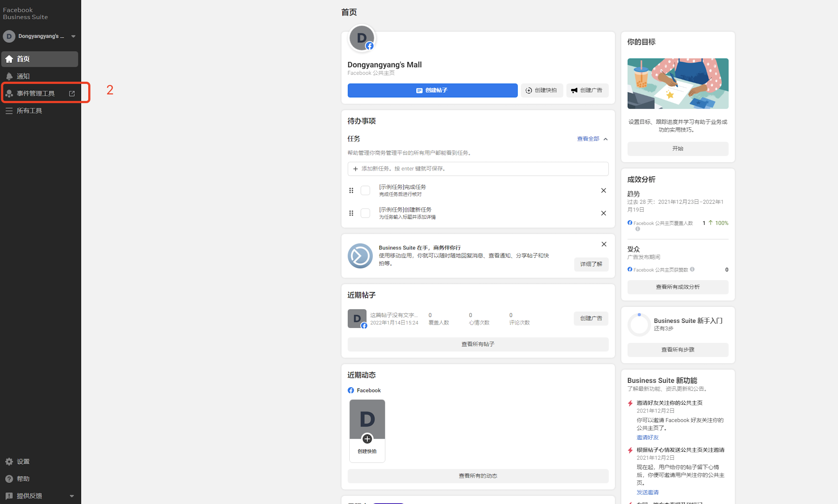Open 帮助 in the sidebar
The width and height of the screenshot is (838, 504).
tap(40, 479)
